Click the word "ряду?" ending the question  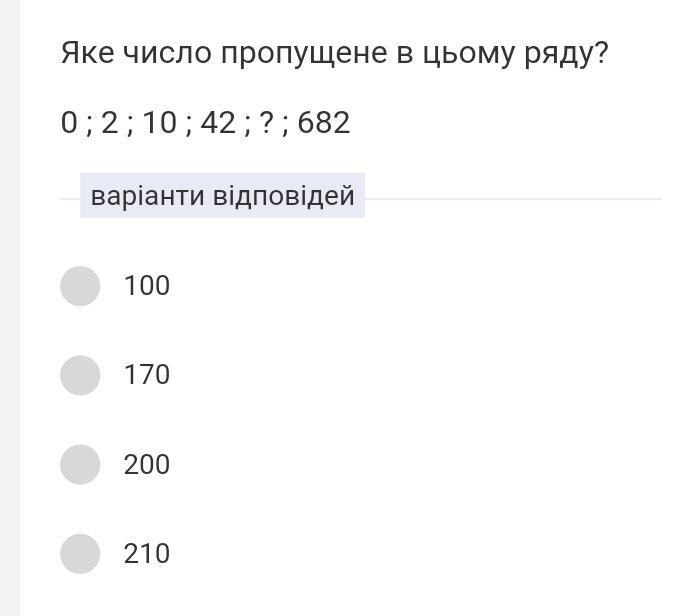pyautogui.click(x=565, y=54)
